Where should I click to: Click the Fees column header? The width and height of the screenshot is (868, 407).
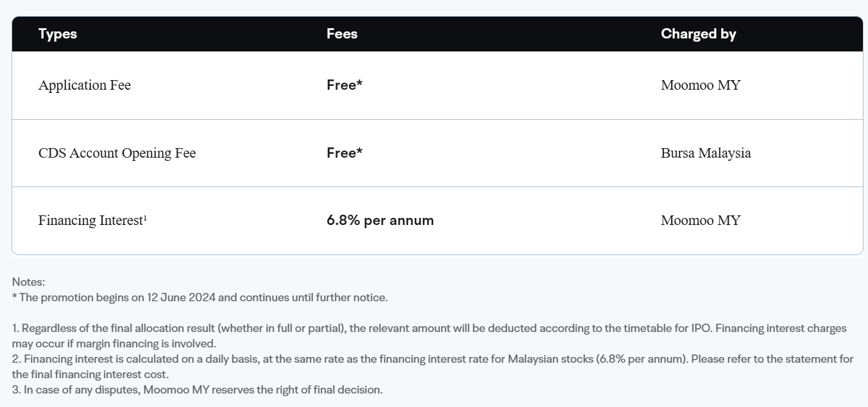(342, 34)
